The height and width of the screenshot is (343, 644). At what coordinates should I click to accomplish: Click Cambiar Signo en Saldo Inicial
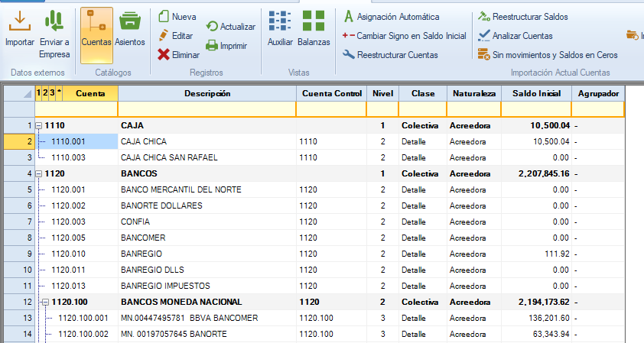[x=404, y=35]
